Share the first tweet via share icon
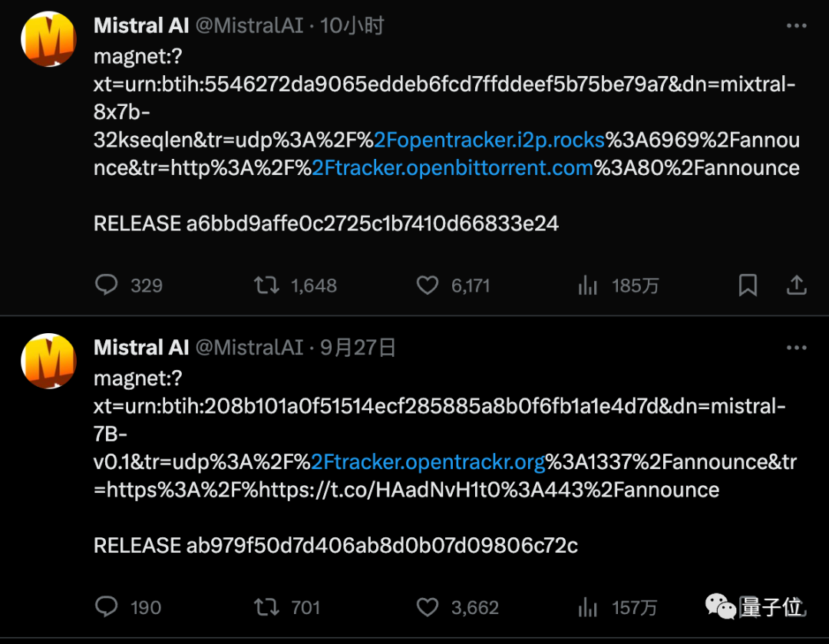 pyautogui.click(x=797, y=284)
